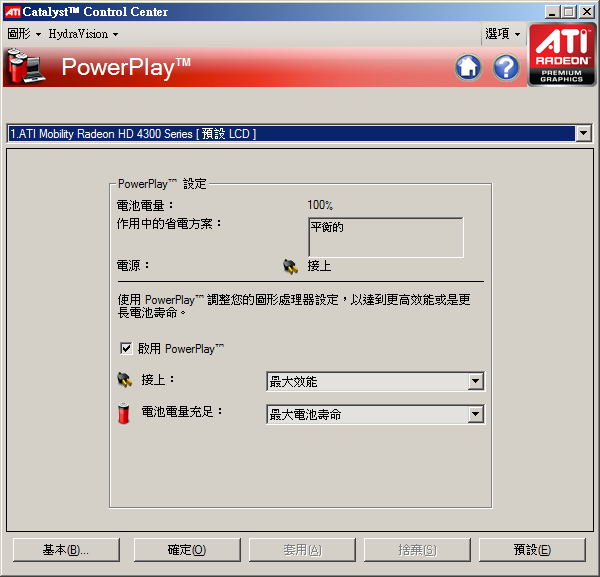
Task: Click the 預設(E) button
Action: 532,550
